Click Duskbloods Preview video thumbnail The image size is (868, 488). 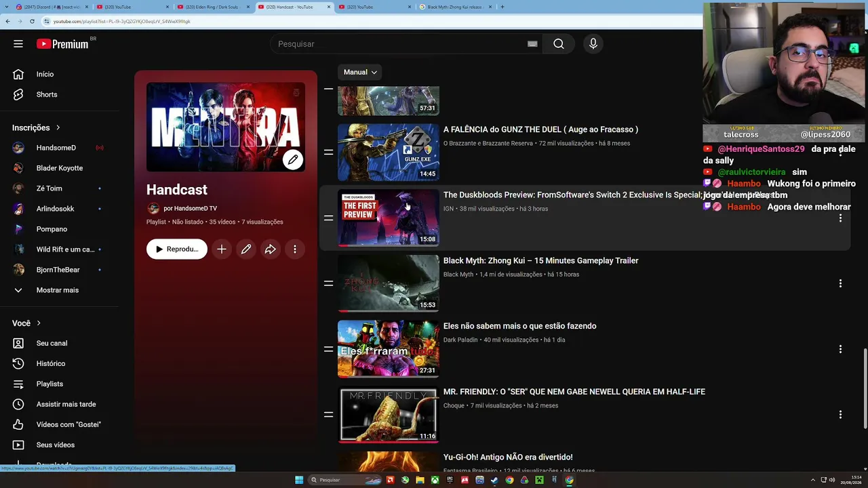[389, 218]
